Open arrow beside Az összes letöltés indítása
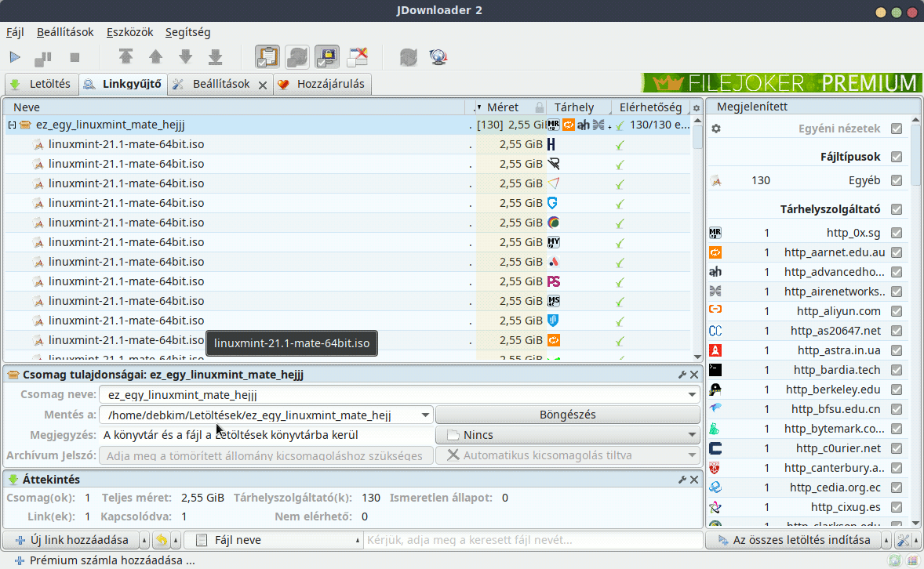The height and width of the screenshot is (569, 924). click(x=886, y=540)
